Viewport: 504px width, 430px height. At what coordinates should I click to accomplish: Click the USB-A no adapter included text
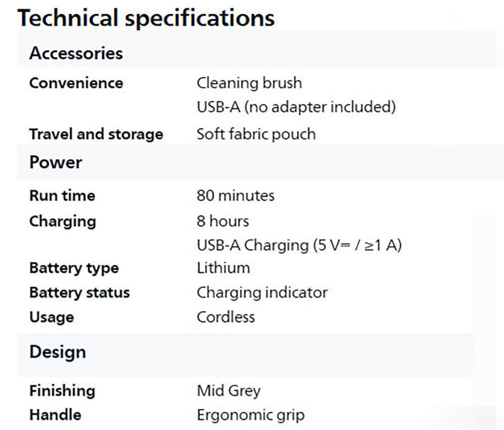296,107
